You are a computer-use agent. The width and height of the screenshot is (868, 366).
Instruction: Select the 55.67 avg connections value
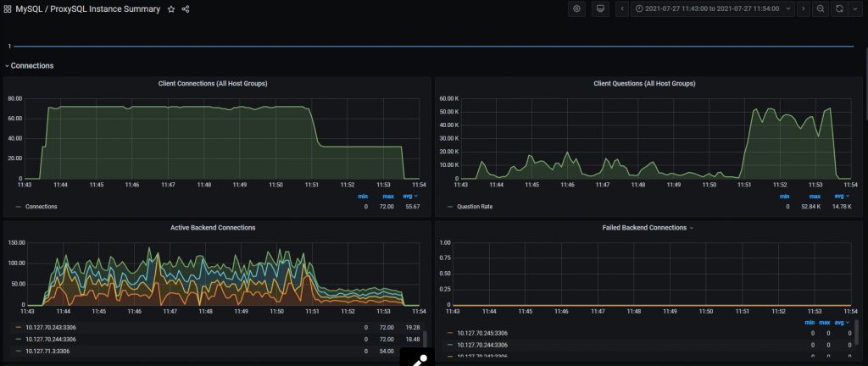[412, 207]
